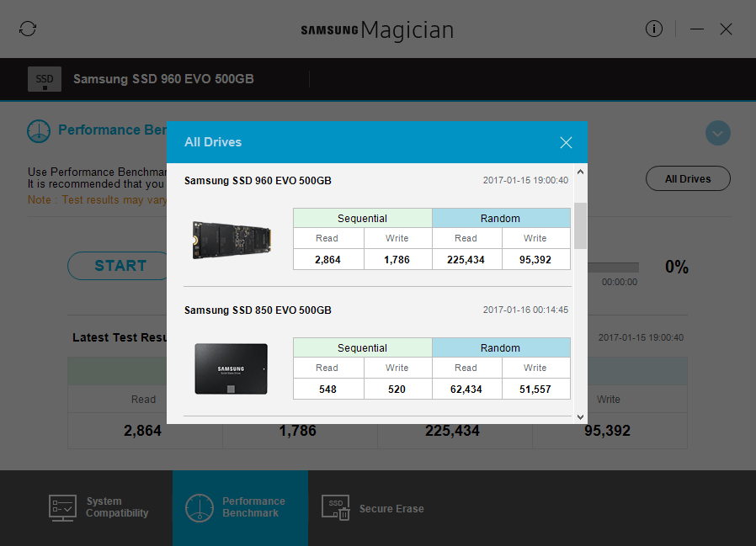Click the Sequential header for the 850 EVO
This screenshot has height=546, width=756.
[x=363, y=348]
